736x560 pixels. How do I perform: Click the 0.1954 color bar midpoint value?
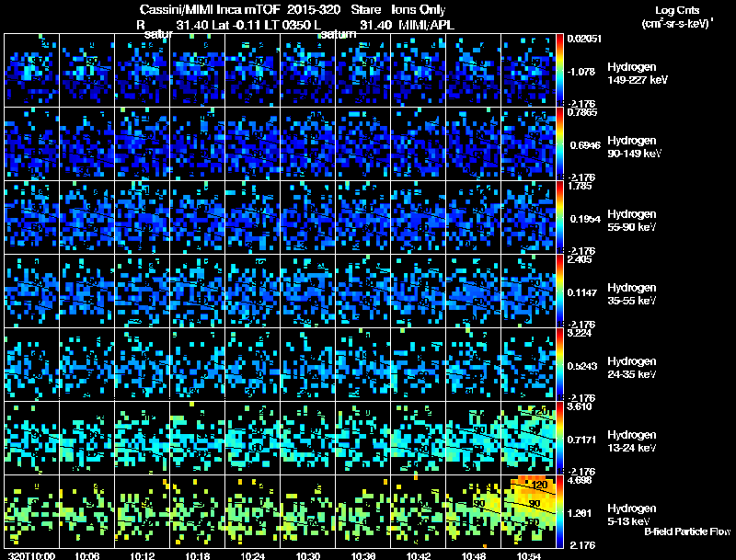tap(585, 219)
